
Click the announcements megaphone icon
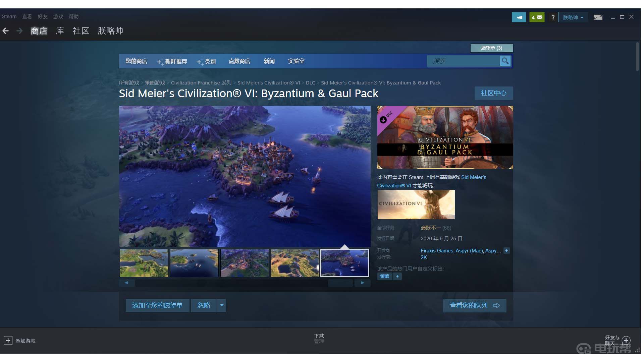[519, 17]
